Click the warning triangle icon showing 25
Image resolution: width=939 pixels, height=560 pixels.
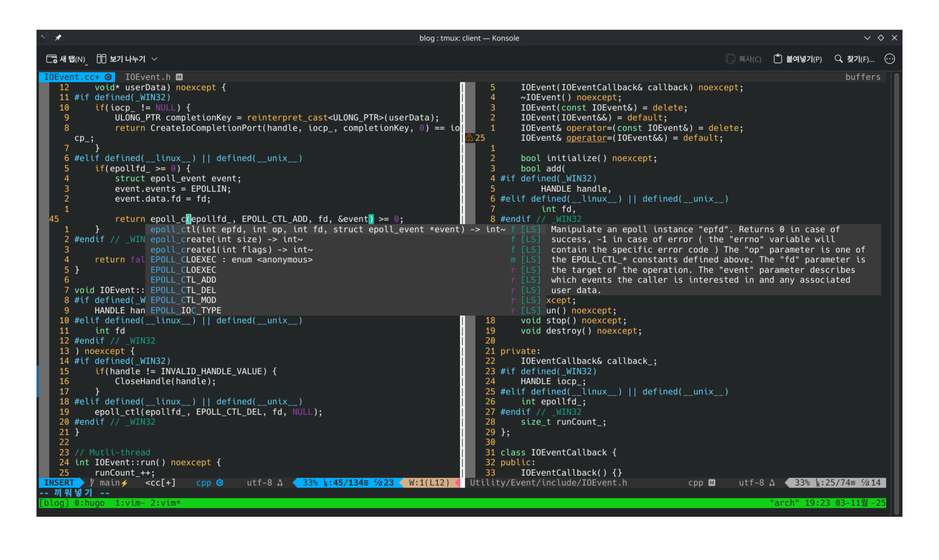[469, 138]
